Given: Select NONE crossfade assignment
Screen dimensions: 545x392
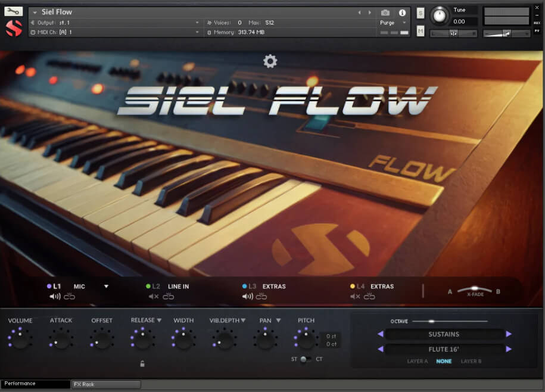Looking at the screenshot, I should (444, 361).
